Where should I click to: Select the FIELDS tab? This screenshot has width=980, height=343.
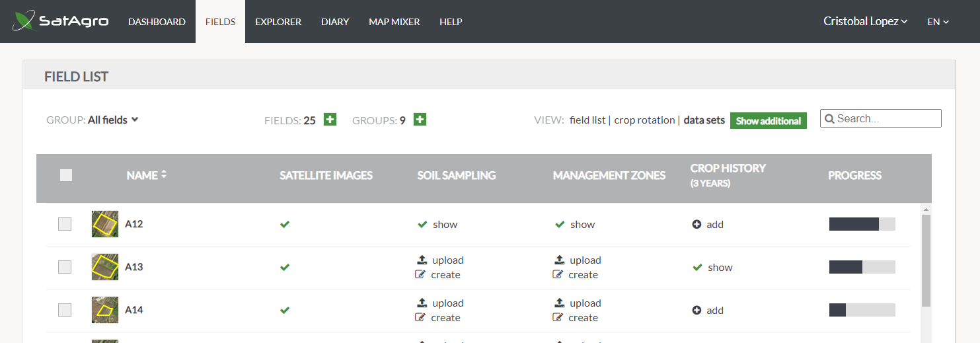pos(220,22)
